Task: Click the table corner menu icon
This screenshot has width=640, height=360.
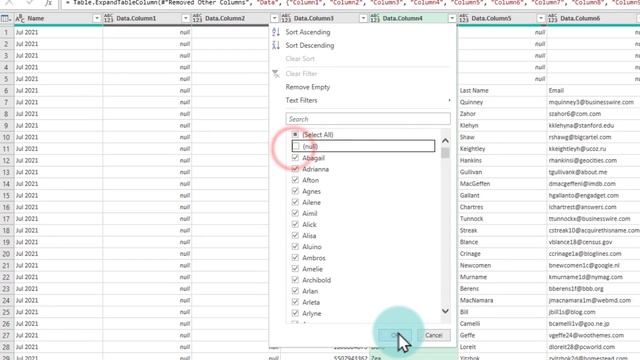Action: [6, 18]
